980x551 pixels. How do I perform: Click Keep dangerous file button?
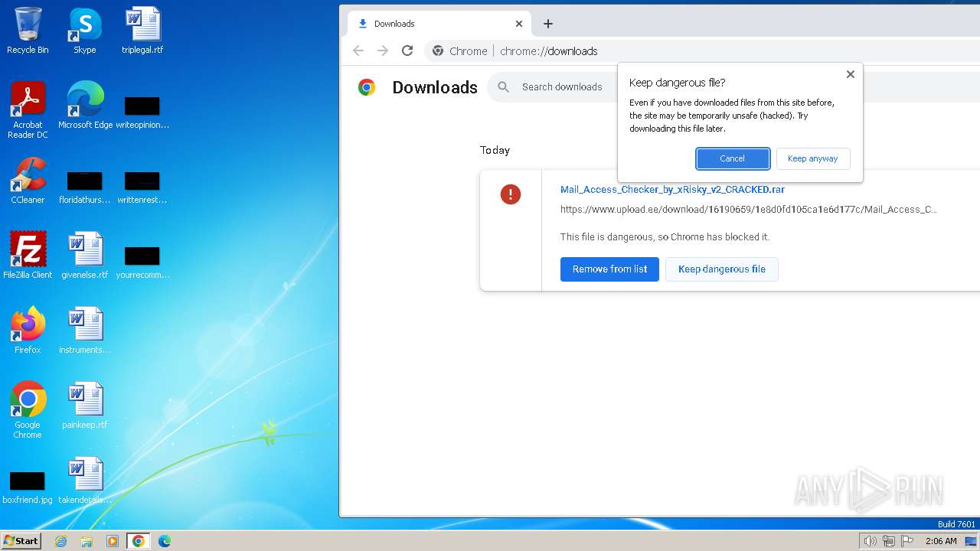[x=722, y=269]
